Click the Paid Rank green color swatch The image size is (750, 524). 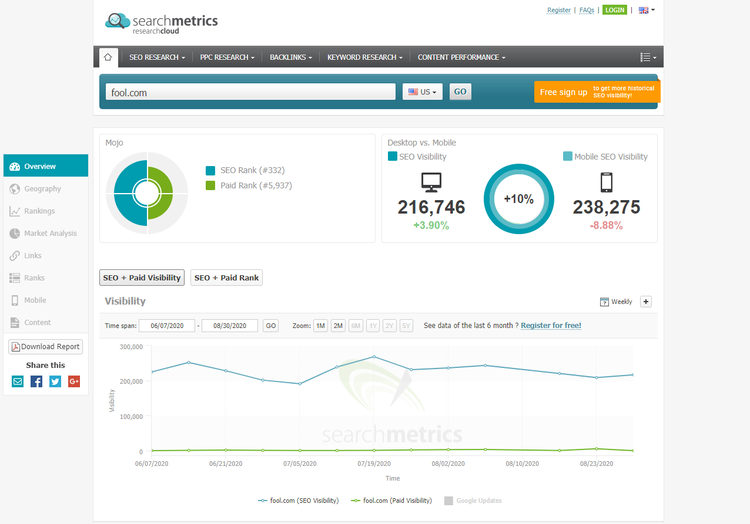coord(210,186)
